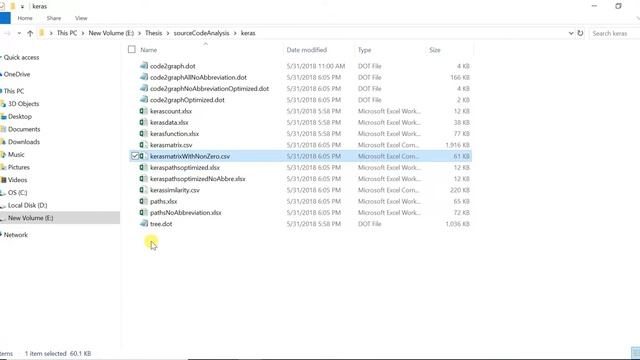
Task: Open Pictures in navigation pane
Action: click(x=19, y=167)
